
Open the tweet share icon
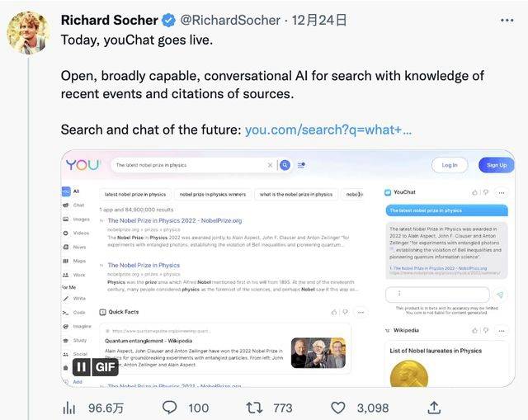tap(435, 407)
